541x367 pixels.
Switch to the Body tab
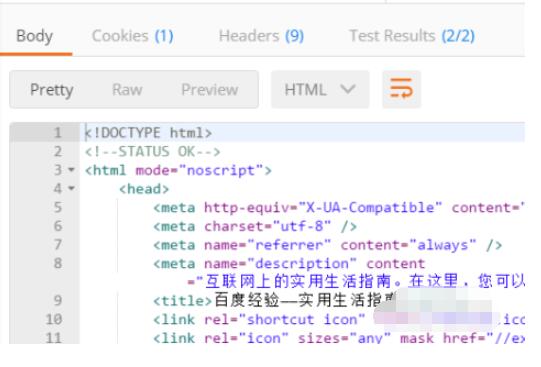point(35,36)
